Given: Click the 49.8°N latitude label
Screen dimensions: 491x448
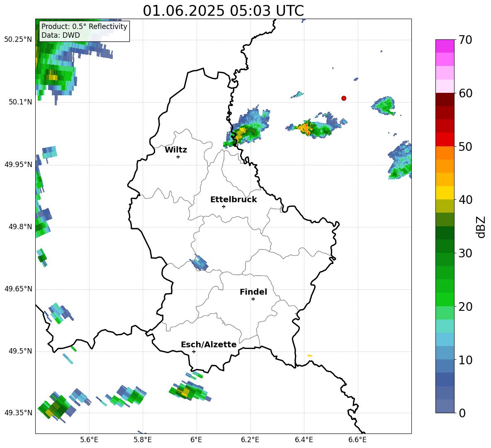Looking at the screenshot, I should (x=21, y=227).
